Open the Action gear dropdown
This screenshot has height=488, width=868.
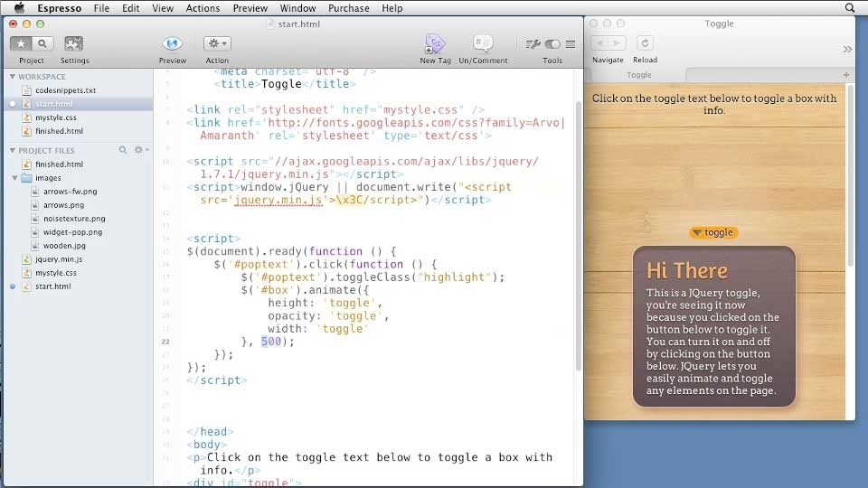217,43
